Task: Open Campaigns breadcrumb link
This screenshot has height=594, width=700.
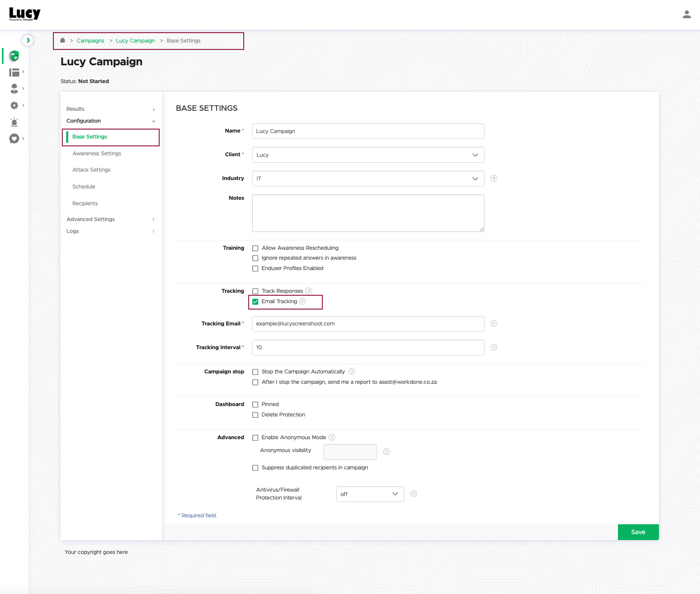Action: (x=90, y=41)
